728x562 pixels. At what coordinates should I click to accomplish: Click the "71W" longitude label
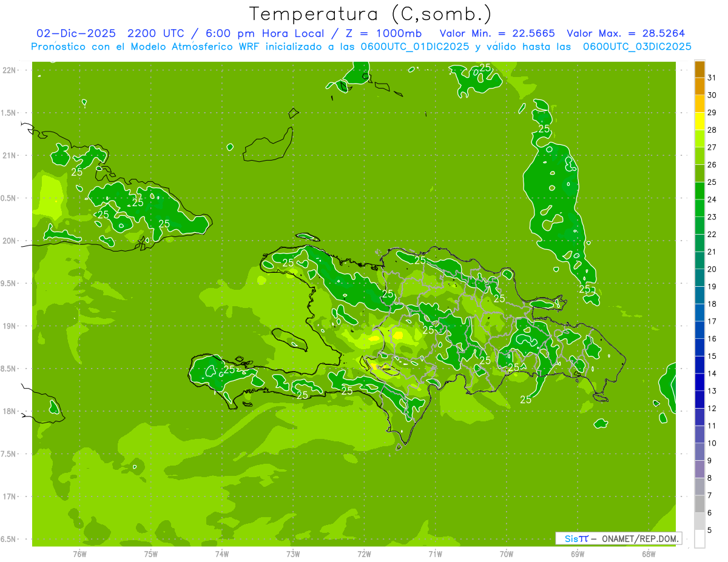pos(435,554)
